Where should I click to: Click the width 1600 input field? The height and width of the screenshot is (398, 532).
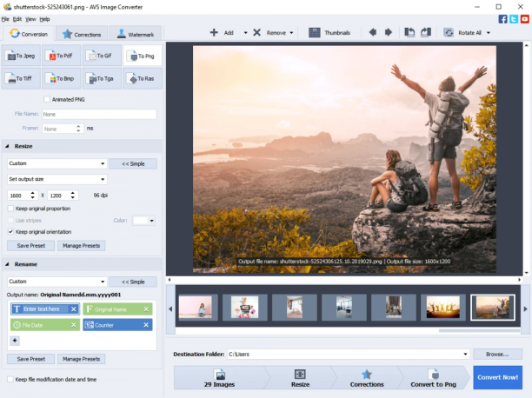(18, 196)
